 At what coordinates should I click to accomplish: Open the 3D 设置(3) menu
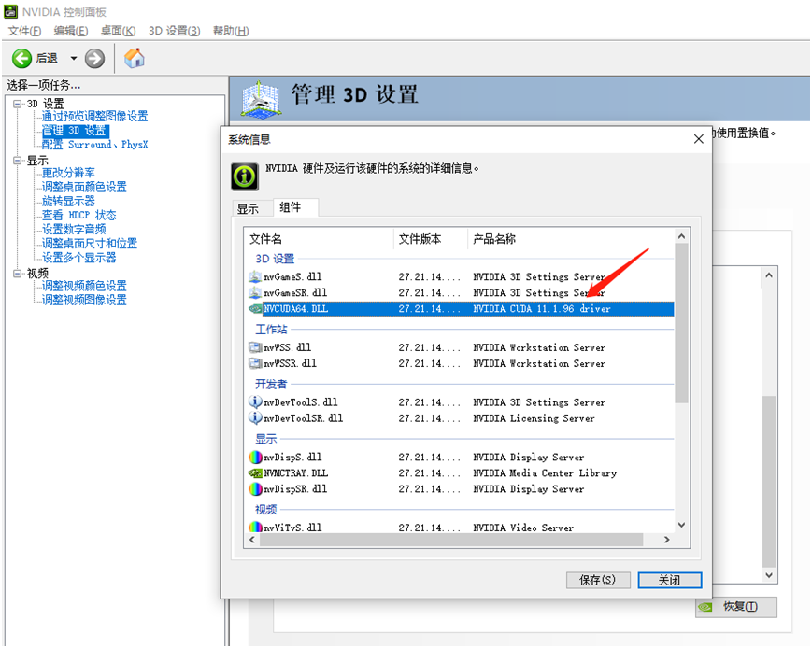[x=174, y=31]
